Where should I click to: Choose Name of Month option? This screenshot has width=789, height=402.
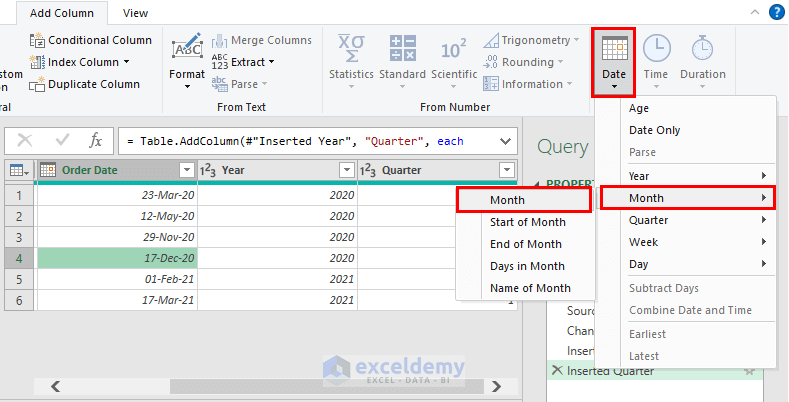pos(530,288)
